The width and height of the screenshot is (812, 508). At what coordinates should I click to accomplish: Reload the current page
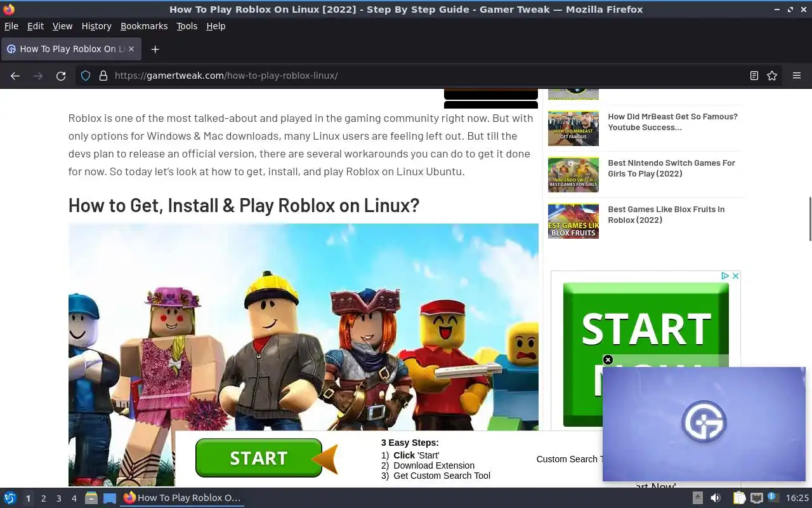coord(61,76)
